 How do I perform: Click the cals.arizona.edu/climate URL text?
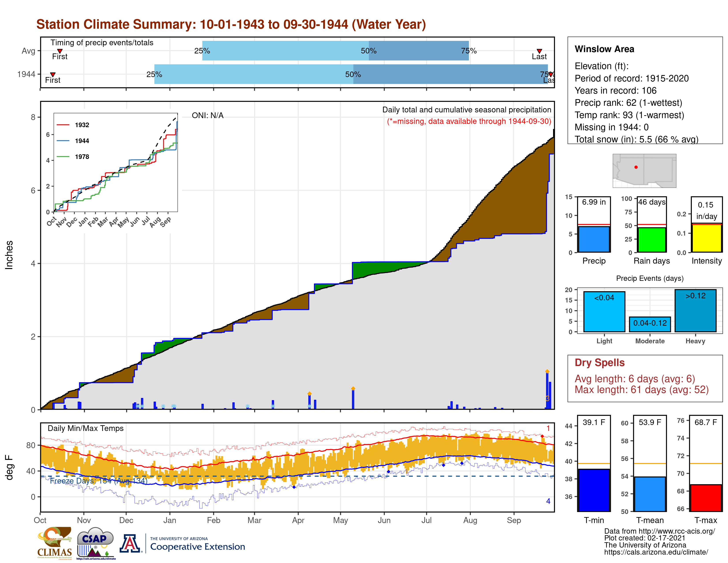(656, 552)
